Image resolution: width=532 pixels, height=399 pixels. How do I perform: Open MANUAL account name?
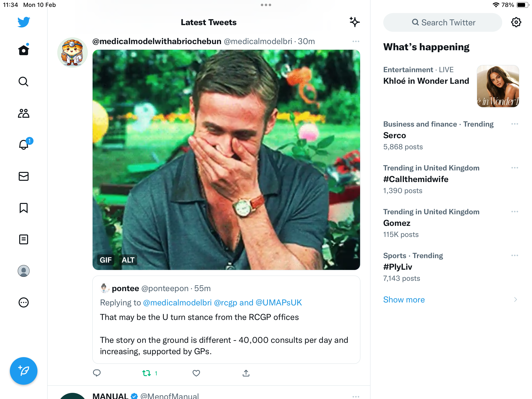tap(110, 396)
